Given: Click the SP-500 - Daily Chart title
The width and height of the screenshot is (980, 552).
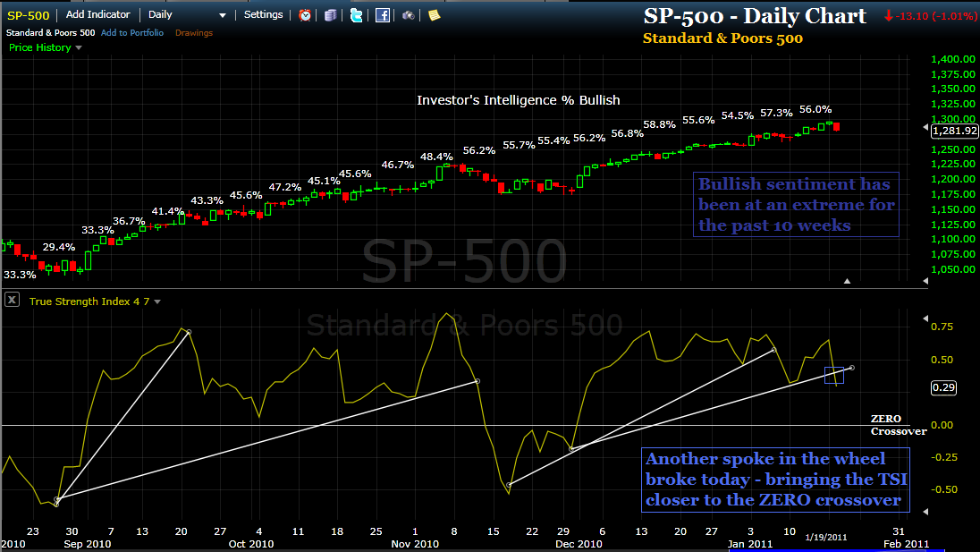Looking at the screenshot, I should 755,16.
